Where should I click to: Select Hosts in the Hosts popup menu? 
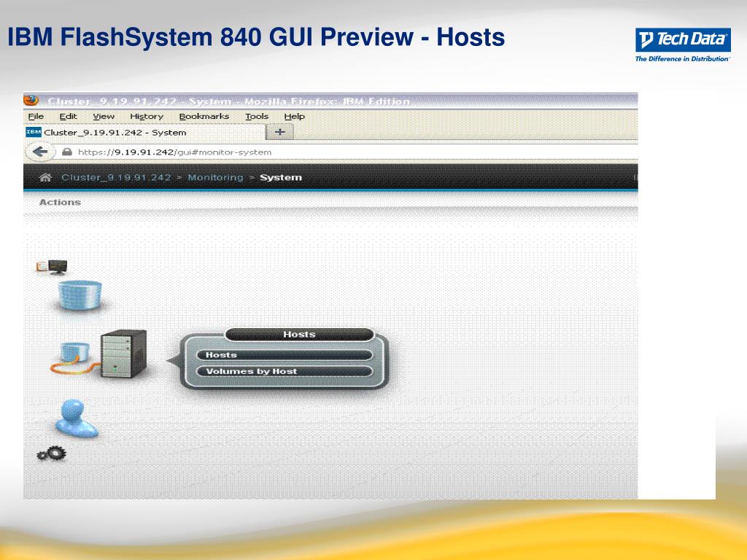(285, 355)
